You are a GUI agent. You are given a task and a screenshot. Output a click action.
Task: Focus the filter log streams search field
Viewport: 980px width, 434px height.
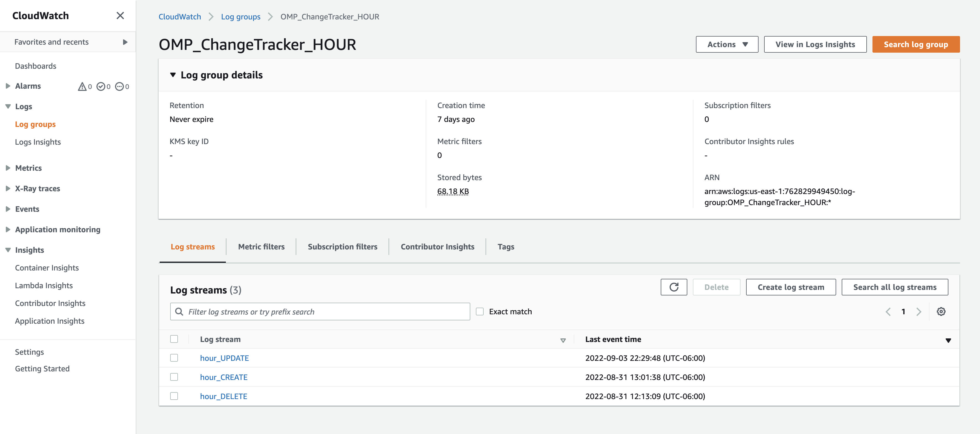point(320,312)
